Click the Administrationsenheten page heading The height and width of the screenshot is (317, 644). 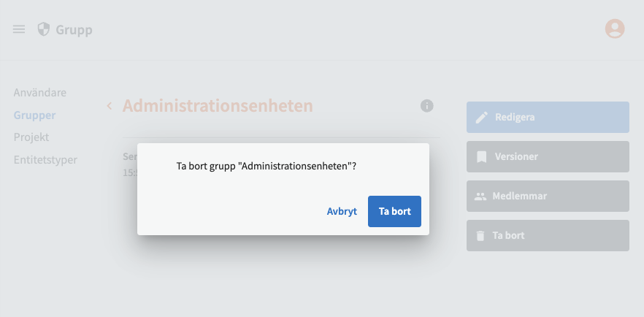click(218, 106)
